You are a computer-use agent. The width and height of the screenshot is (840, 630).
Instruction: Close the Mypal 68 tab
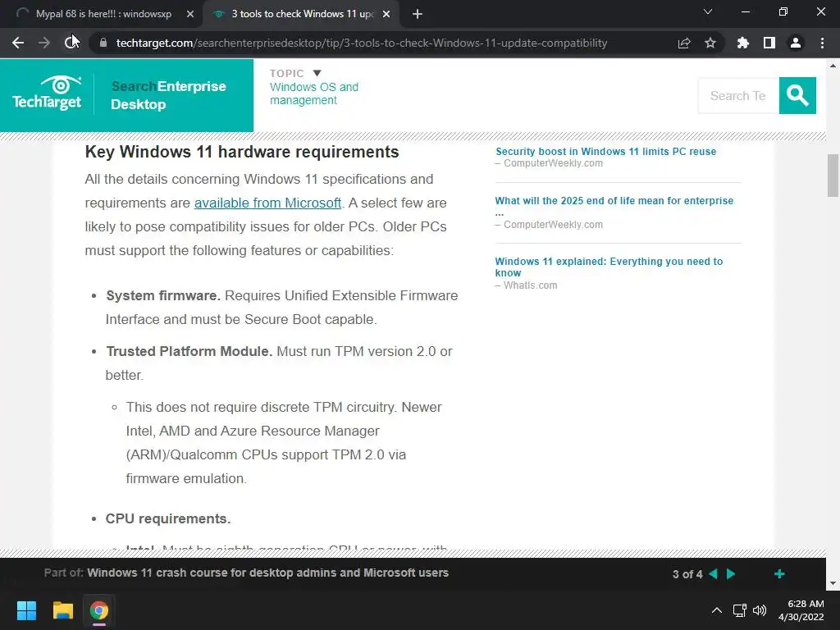(x=190, y=14)
